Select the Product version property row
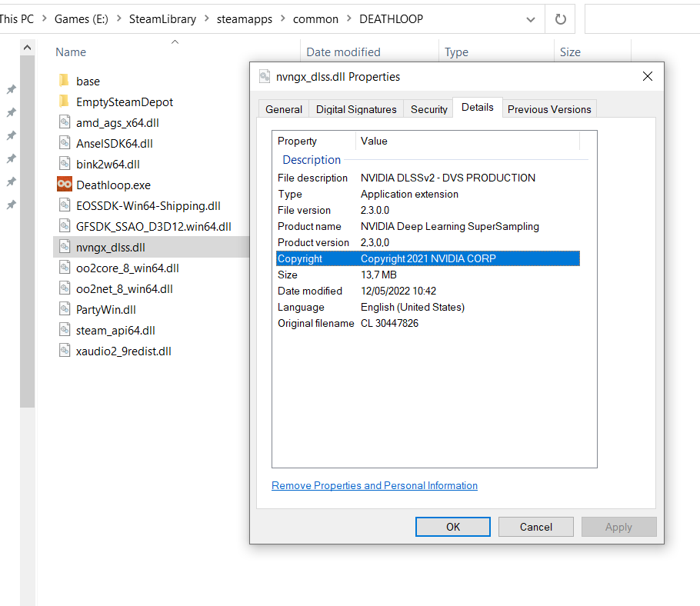This screenshot has width=700, height=606. point(428,242)
